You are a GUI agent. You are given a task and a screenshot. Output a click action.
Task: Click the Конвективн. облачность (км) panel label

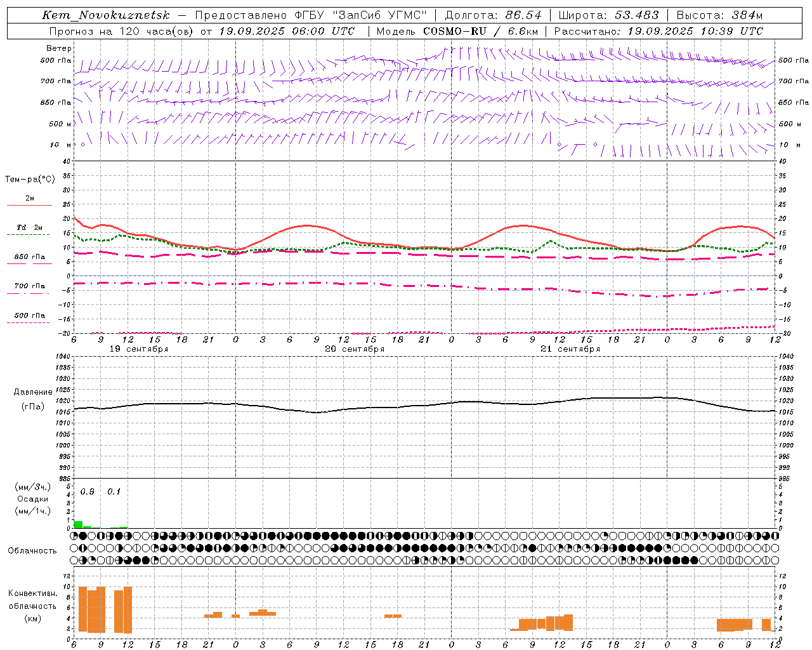click(32, 606)
